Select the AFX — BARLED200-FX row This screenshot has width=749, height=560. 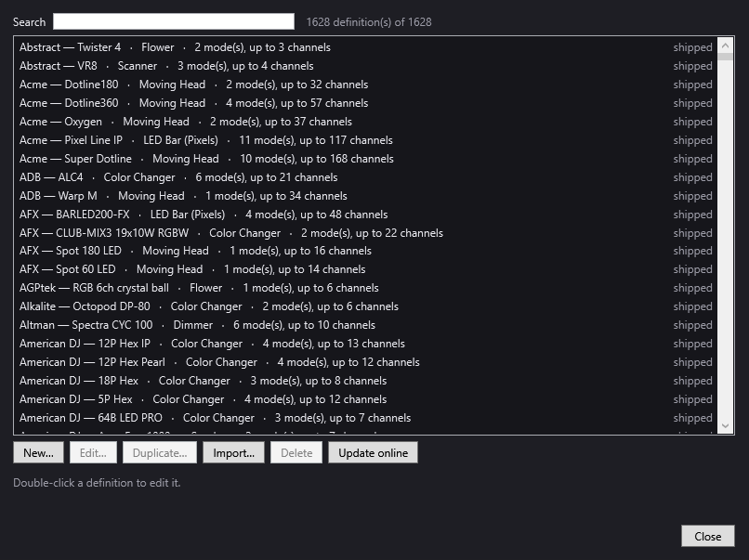[x=365, y=215]
